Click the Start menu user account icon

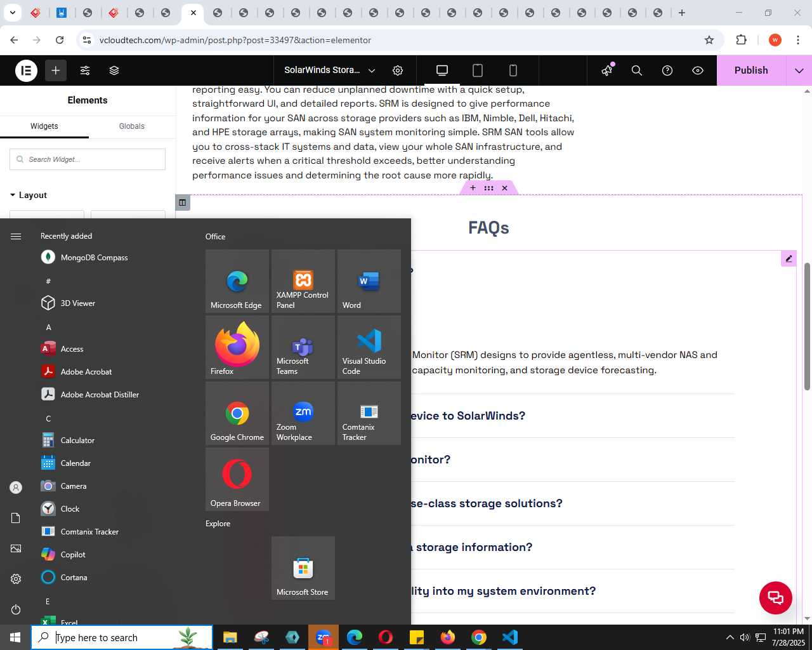[16, 487]
